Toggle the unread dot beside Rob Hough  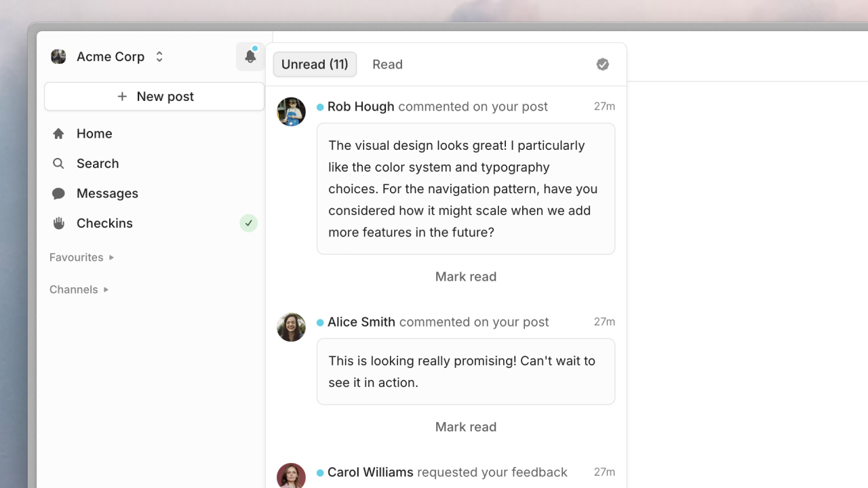[319, 106]
